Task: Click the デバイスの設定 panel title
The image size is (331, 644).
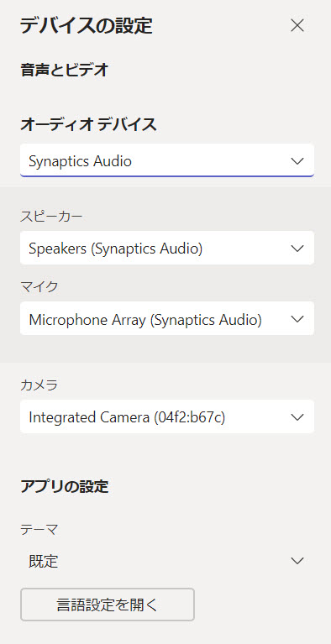Action: [87, 26]
